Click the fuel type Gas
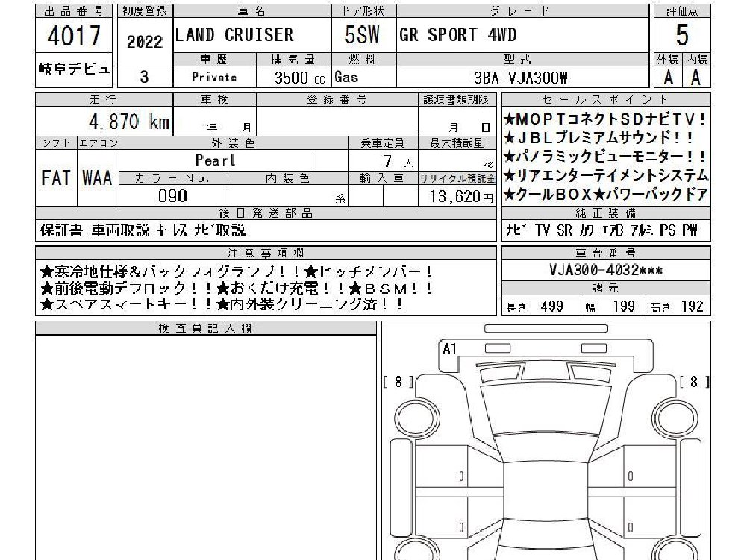The width and height of the screenshot is (747, 560). [x=346, y=77]
